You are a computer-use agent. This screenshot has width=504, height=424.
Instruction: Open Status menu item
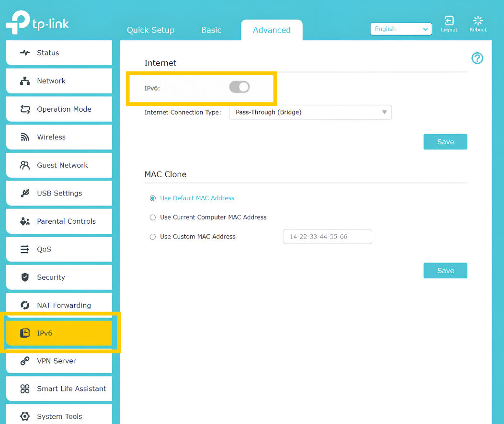pos(59,53)
